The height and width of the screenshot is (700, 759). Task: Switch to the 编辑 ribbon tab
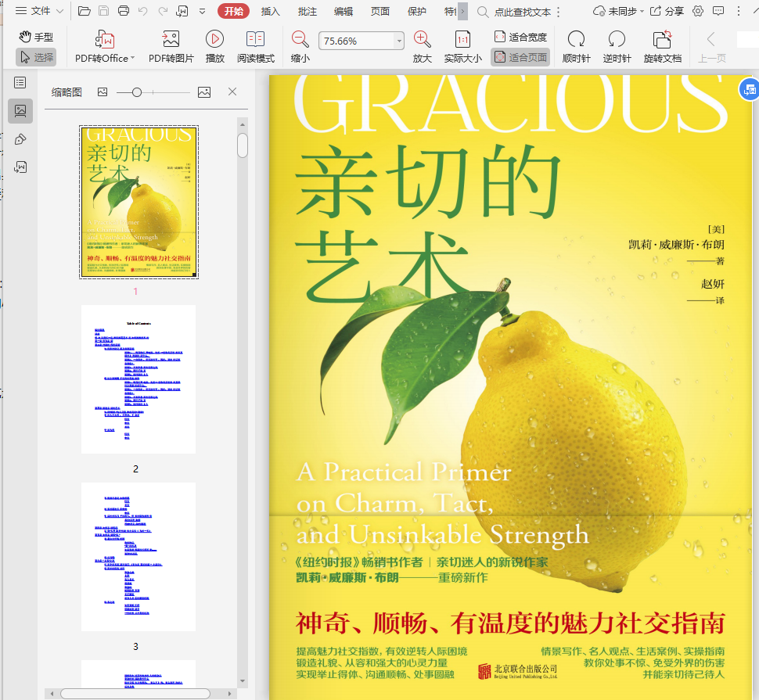344,11
